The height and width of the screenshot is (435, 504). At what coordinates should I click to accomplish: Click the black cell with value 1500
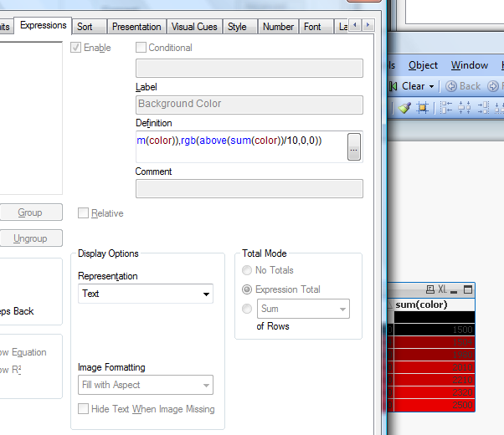coord(435,330)
